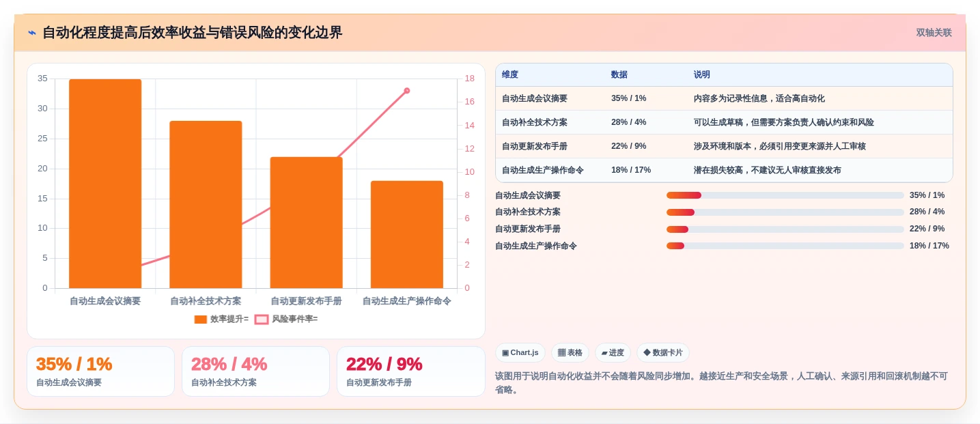Click table cell 自动生成会议摘要
The image size is (980, 424).
[x=535, y=98]
